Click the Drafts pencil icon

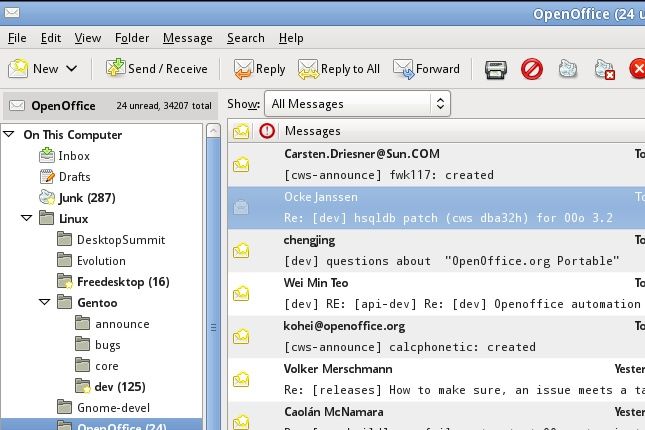pyautogui.click(x=47, y=177)
